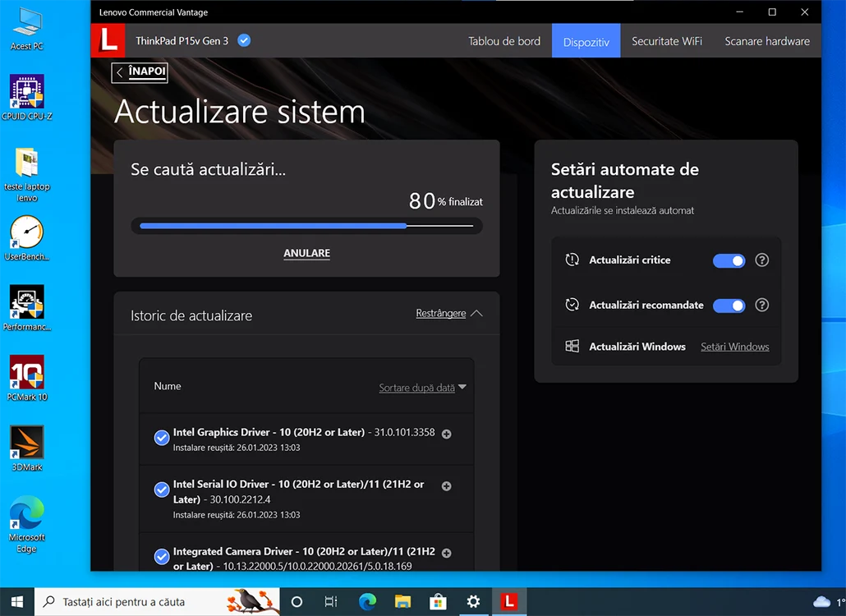The height and width of the screenshot is (616, 846).
Task: Expand Intel Graphics Driver details
Action: 446,434
